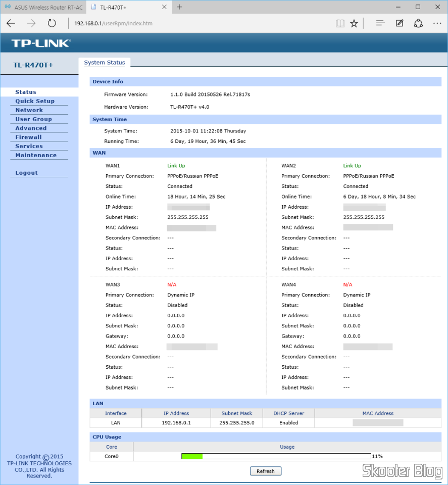Screen dimensions: 448x485
Task: Click WAN2's Connected status value
Action: tap(356, 186)
